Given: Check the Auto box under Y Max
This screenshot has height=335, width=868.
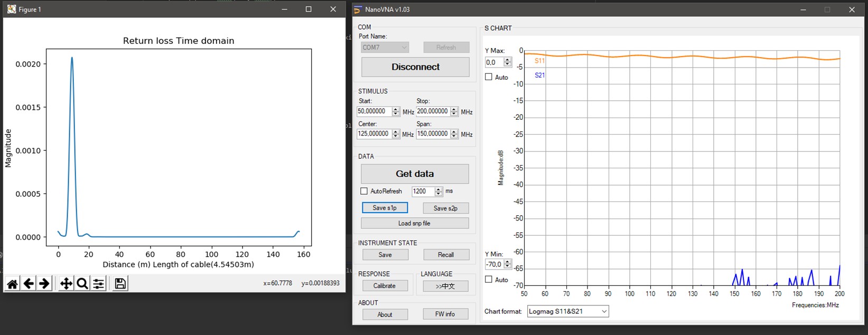Looking at the screenshot, I should click(x=489, y=77).
